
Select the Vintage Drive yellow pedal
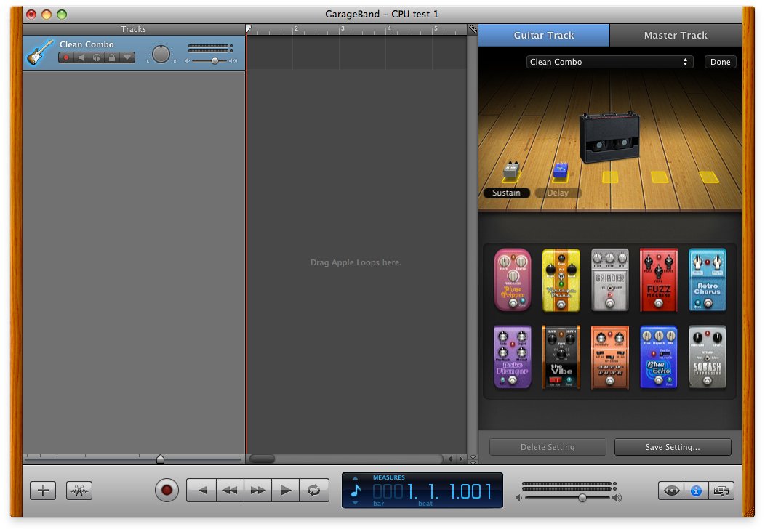tap(561, 280)
